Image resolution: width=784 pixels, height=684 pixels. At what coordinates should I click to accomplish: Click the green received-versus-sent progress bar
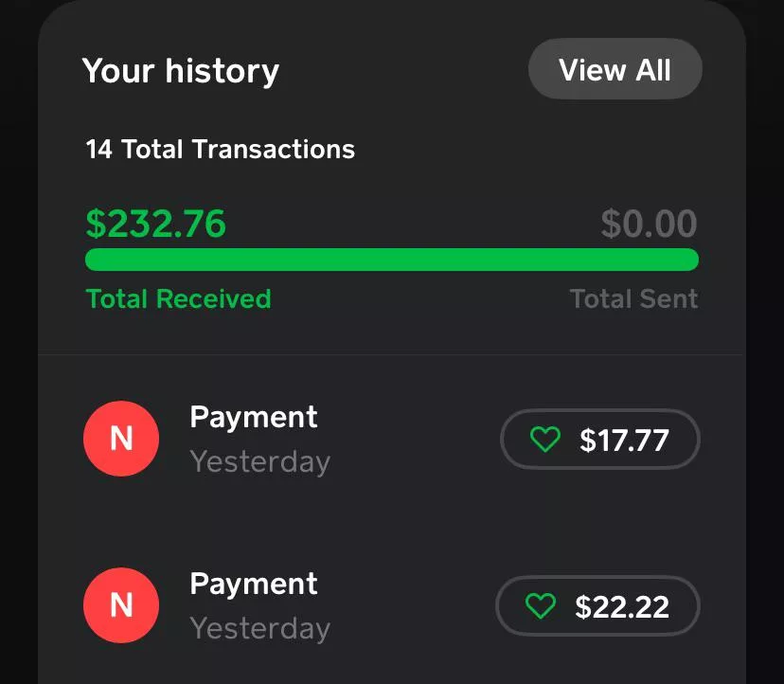[x=392, y=260]
